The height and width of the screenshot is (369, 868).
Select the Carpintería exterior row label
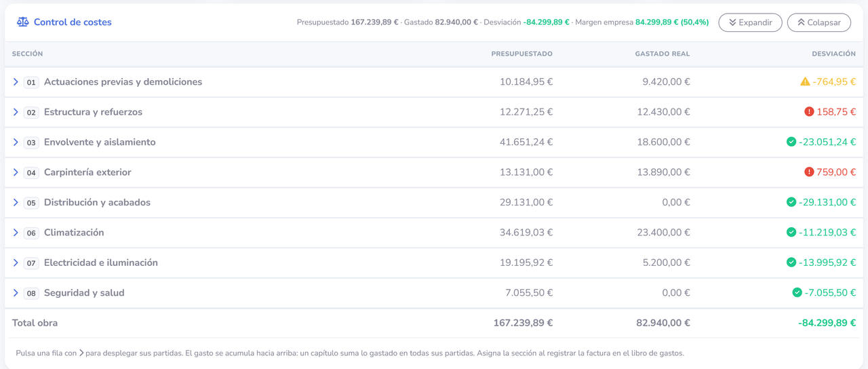point(87,172)
